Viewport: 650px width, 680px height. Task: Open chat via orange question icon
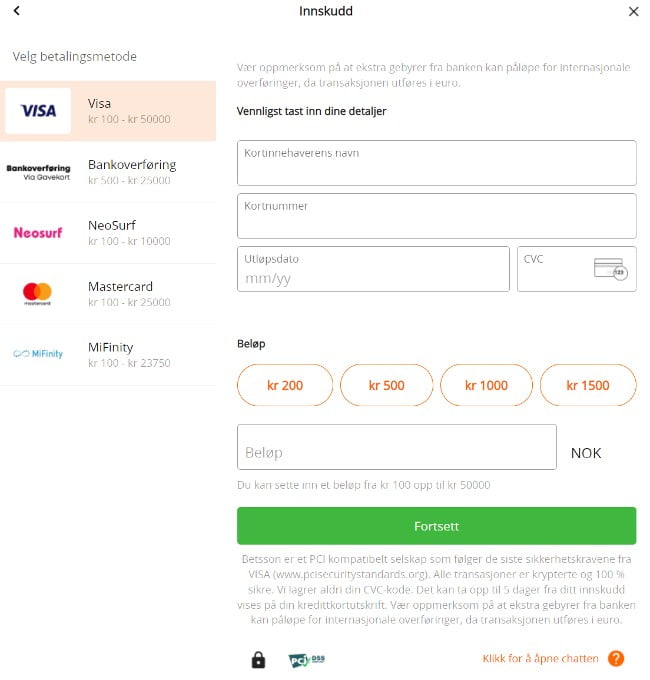616,659
